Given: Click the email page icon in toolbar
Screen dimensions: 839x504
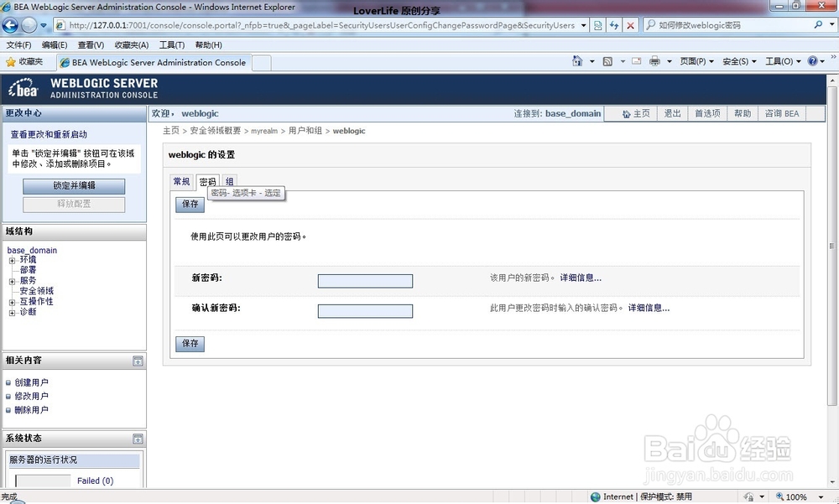Looking at the screenshot, I should pyautogui.click(x=637, y=61).
